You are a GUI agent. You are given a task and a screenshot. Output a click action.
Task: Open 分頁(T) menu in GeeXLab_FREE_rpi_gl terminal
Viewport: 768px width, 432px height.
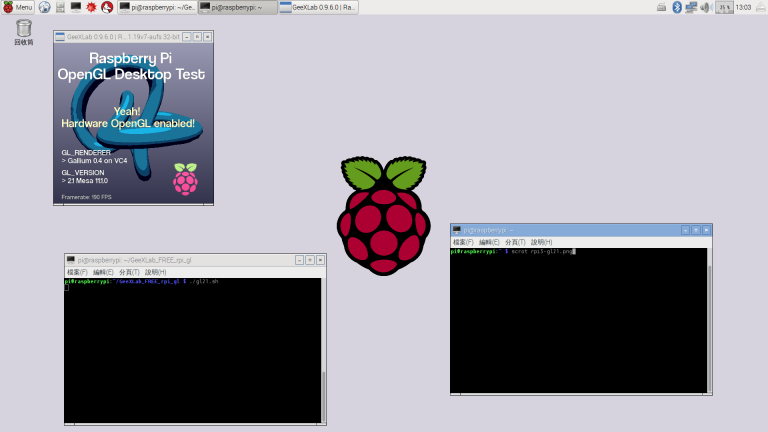point(129,272)
